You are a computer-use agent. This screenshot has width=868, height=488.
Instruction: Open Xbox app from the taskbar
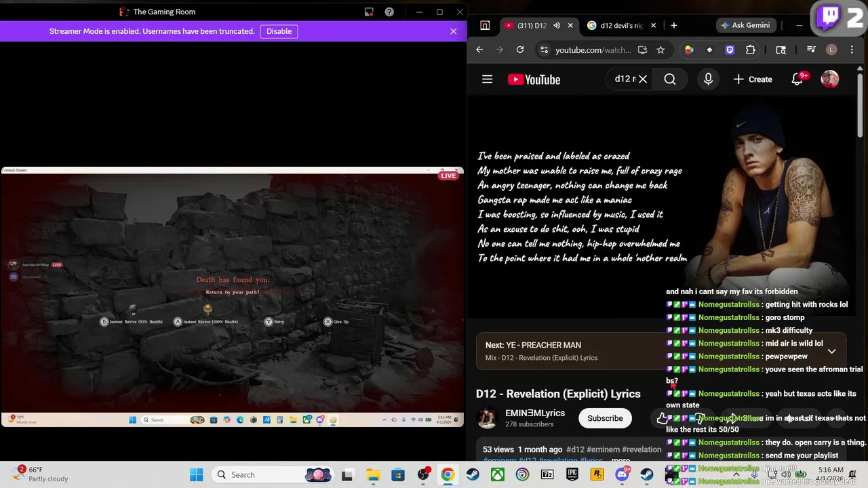pyautogui.click(x=498, y=474)
